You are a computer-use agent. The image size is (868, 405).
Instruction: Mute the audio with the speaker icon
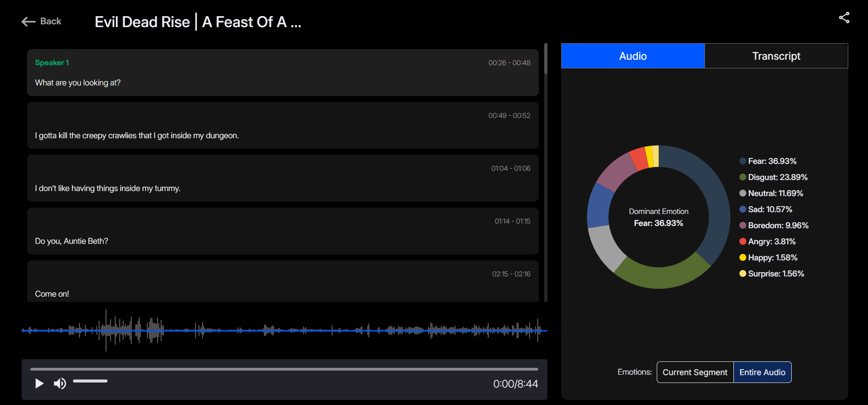point(60,383)
